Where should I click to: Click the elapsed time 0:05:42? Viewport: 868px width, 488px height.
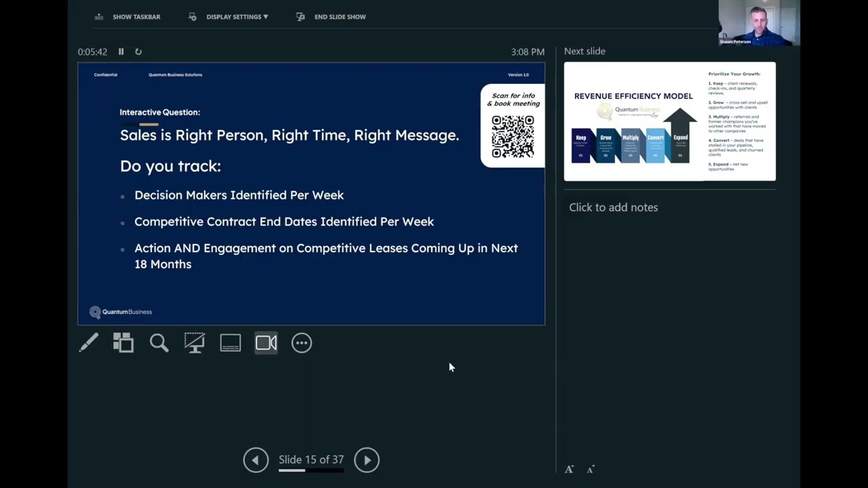(92, 52)
